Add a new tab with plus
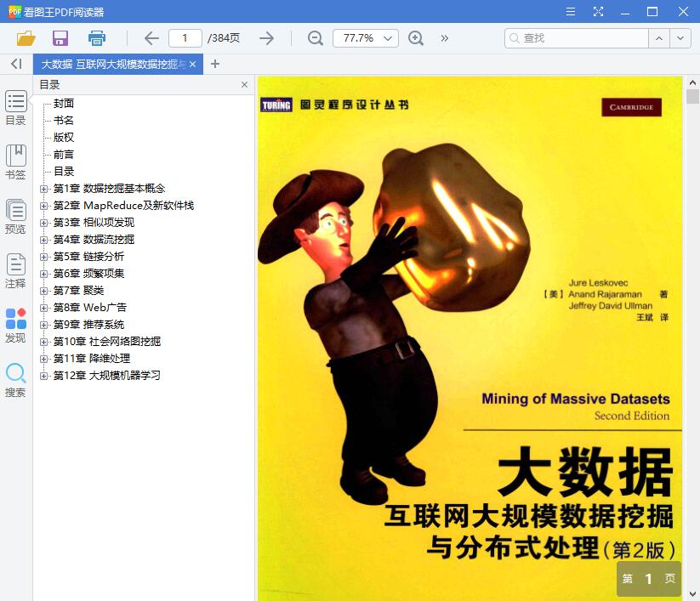Screen dimensions: 700x601 click(x=215, y=64)
